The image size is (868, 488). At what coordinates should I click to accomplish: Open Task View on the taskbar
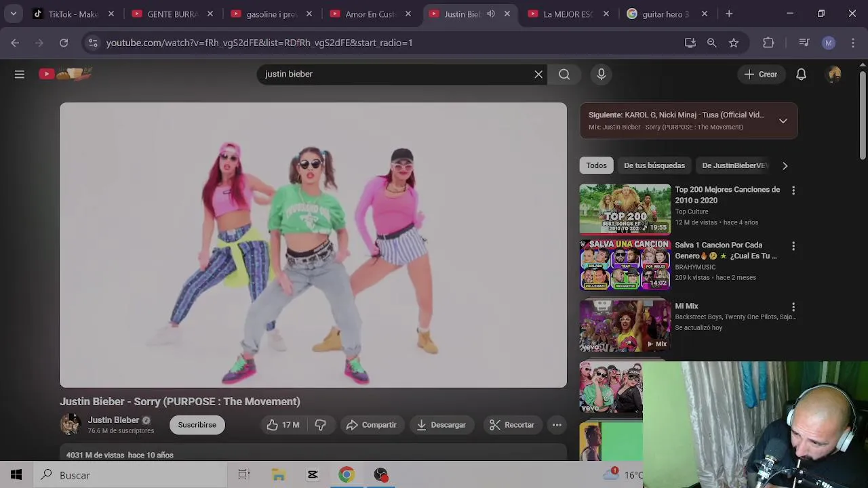[x=244, y=475]
